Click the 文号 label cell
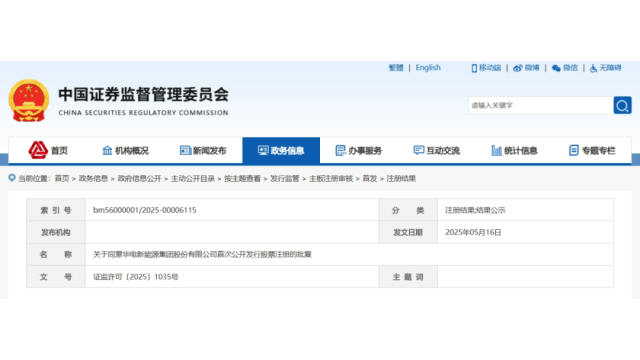This screenshot has height=360, width=640. click(x=56, y=277)
